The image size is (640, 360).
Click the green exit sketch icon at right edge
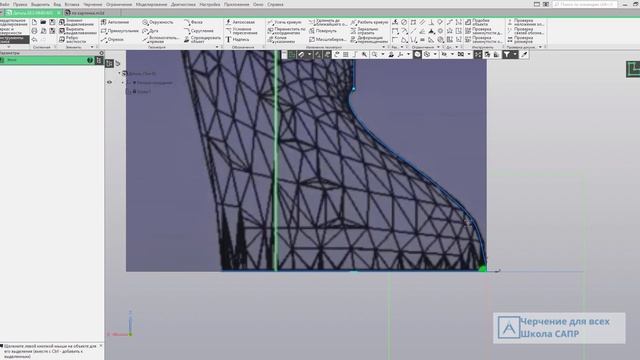pos(633,69)
